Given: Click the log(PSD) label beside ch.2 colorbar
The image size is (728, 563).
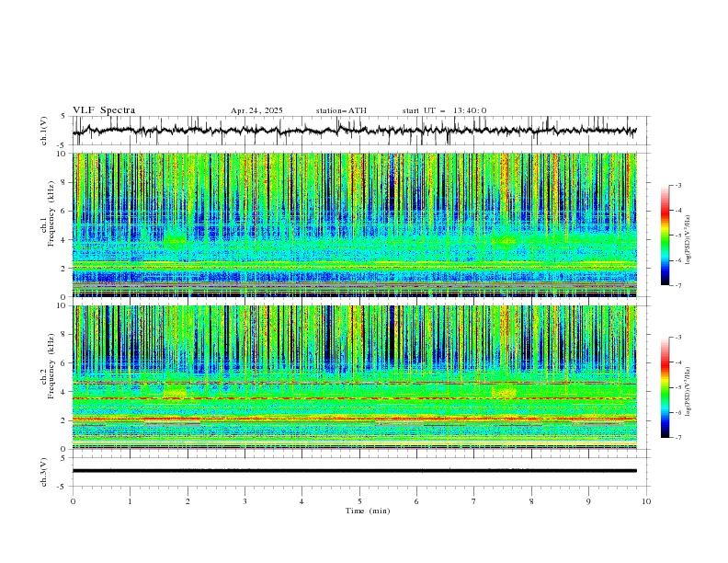Looking at the screenshot, I should (688, 391).
